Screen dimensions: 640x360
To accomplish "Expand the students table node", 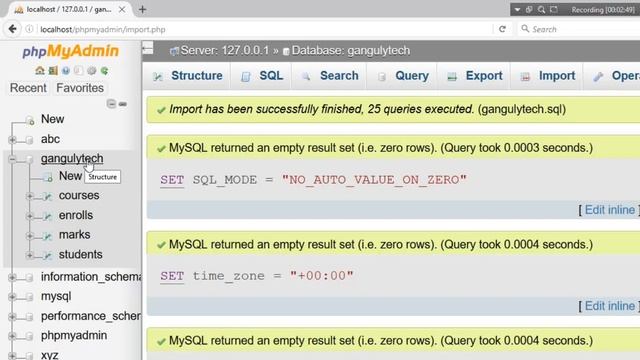I will click(29, 256).
